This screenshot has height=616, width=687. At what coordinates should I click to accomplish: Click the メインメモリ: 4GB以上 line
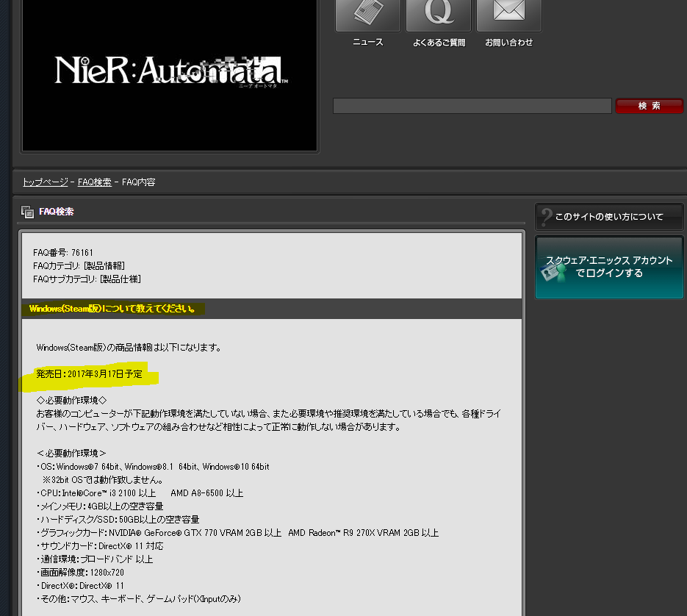(100, 506)
